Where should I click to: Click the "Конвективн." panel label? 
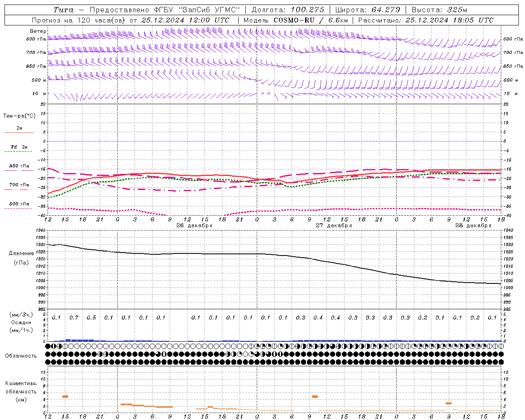click(21, 383)
